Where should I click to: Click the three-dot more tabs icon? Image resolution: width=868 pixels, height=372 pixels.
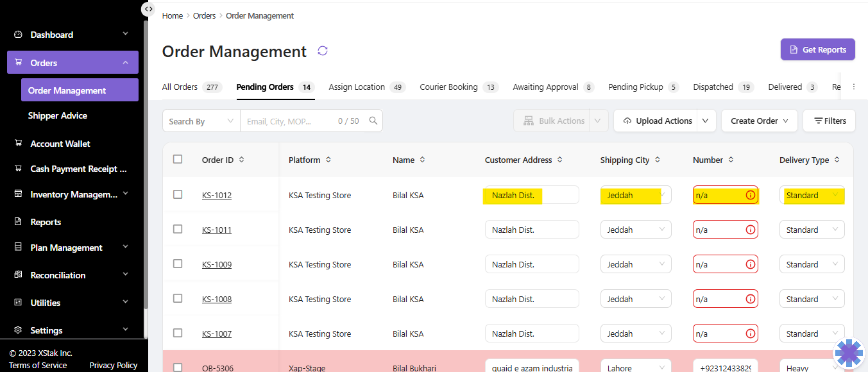[853, 87]
